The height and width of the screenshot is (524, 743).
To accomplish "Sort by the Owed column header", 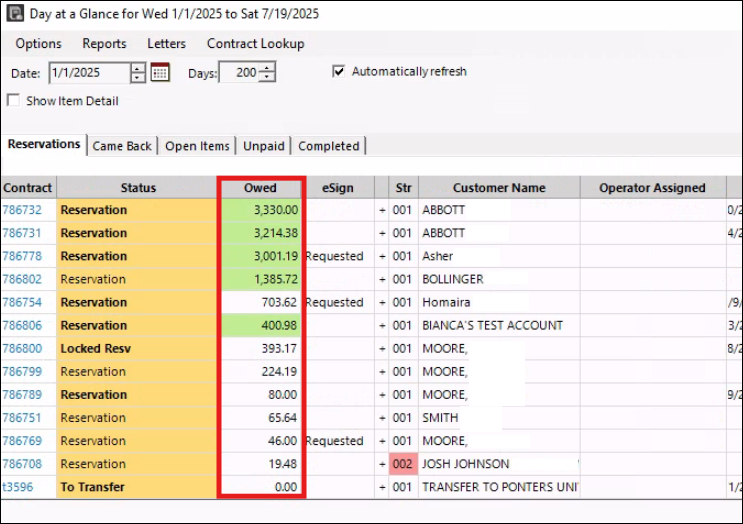I will pos(260,188).
